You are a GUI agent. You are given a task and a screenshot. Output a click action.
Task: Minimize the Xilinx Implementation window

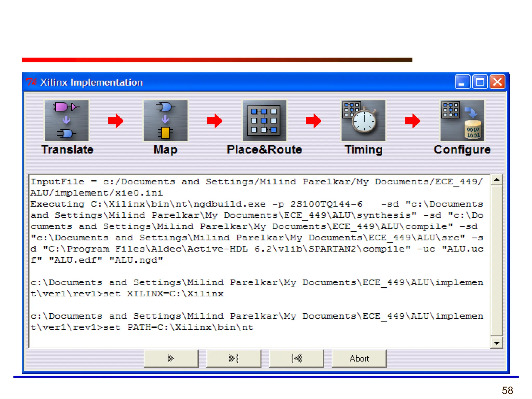[x=462, y=82]
